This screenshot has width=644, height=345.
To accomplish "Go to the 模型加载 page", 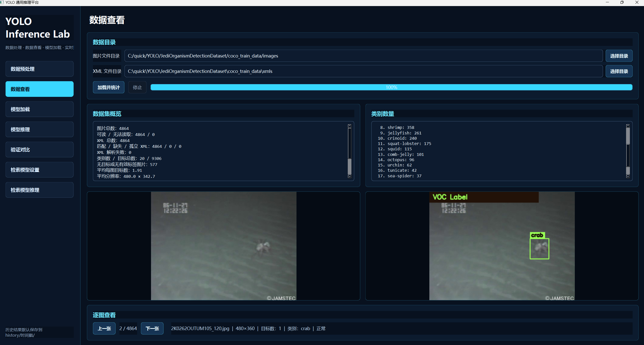I will point(39,109).
